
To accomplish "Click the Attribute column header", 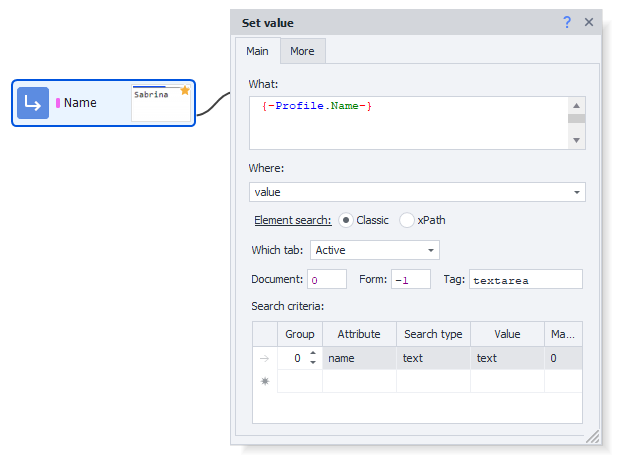I will (359, 334).
